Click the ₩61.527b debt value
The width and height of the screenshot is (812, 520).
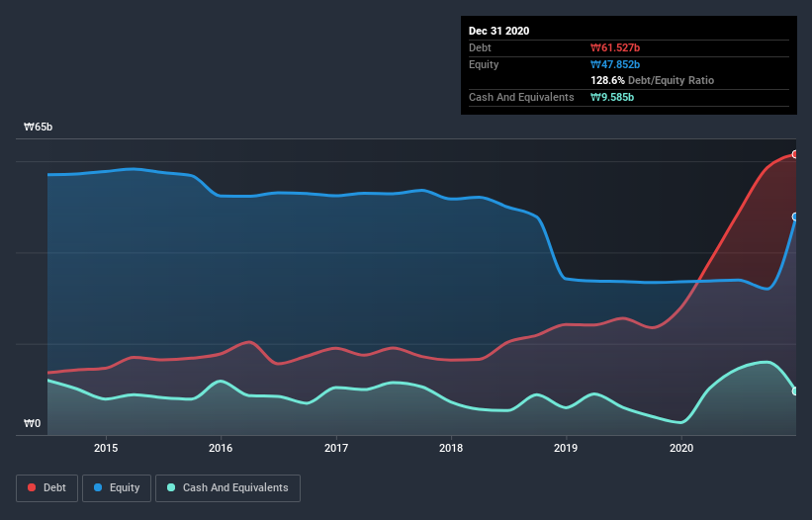tap(615, 48)
